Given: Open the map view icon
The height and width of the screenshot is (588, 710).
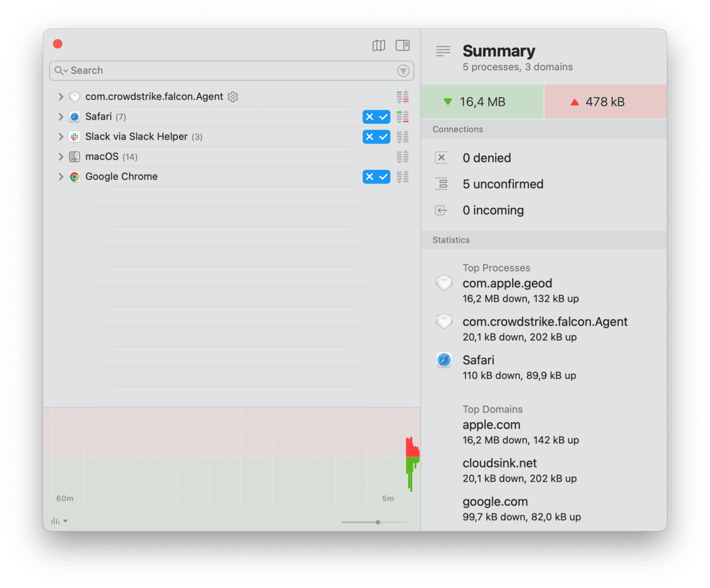Looking at the screenshot, I should [379, 46].
